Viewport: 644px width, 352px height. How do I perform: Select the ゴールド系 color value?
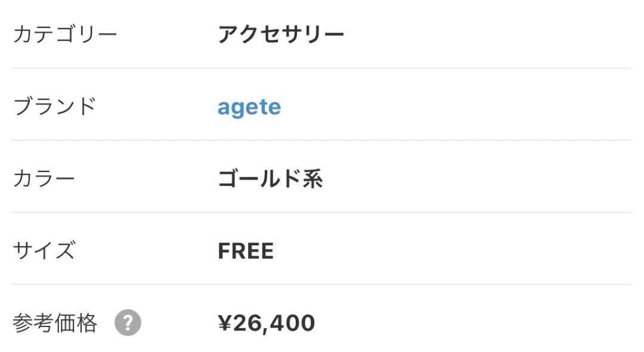pos(270,179)
